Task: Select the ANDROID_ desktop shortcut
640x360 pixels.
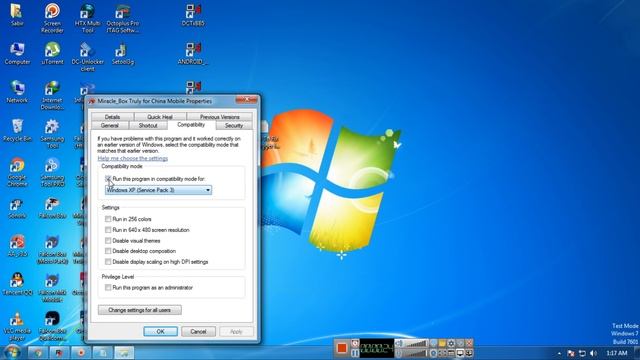Action: pos(193,53)
